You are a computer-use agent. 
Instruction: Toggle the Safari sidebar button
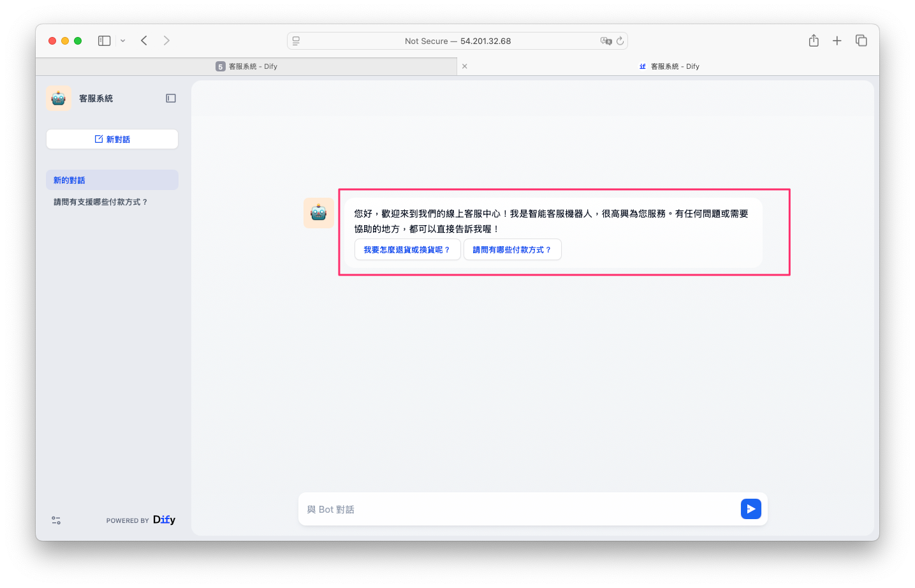104,41
